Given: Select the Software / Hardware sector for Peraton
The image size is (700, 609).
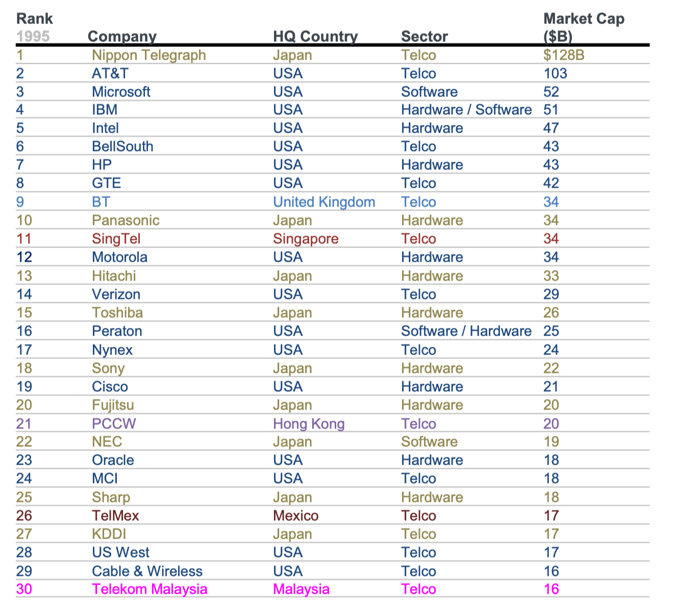Looking at the screenshot, I should tap(466, 331).
